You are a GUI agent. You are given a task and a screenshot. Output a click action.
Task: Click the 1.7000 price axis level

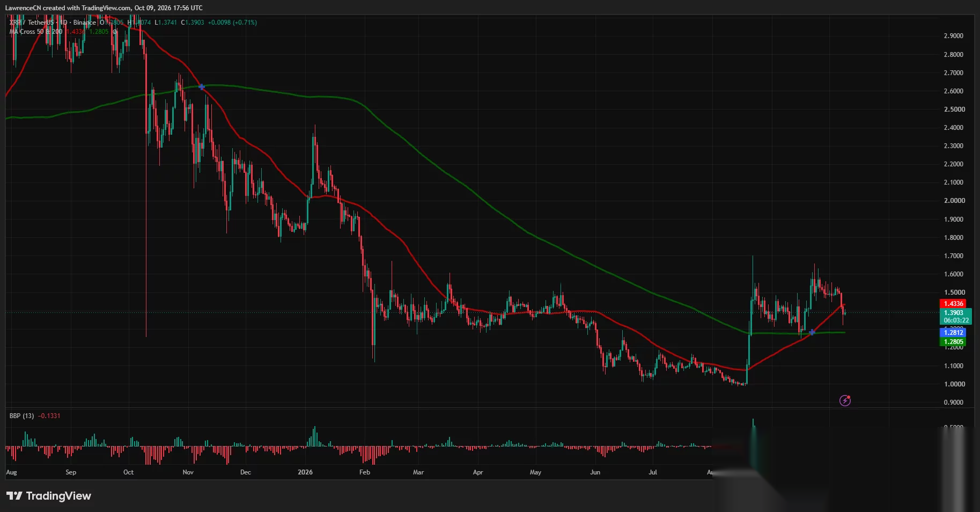(x=953, y=256)
